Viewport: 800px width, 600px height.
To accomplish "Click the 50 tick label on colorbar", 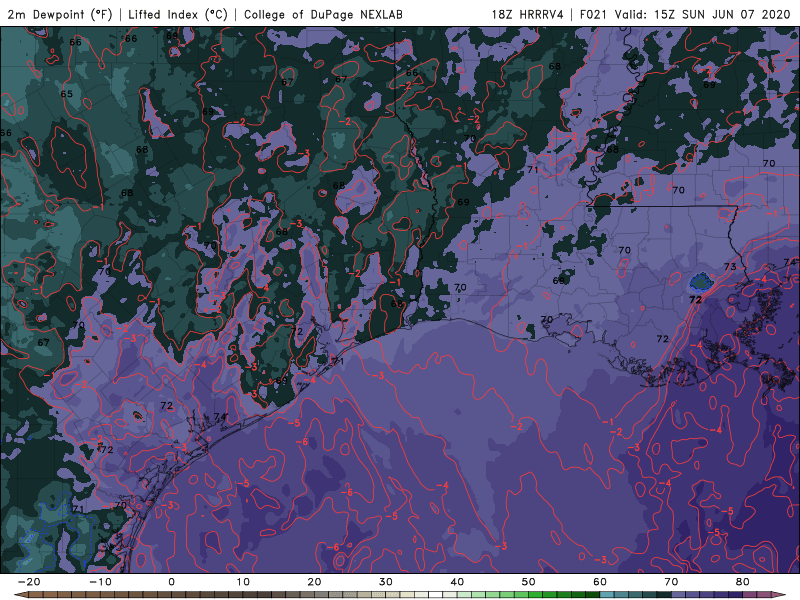I will coord(529,582).
